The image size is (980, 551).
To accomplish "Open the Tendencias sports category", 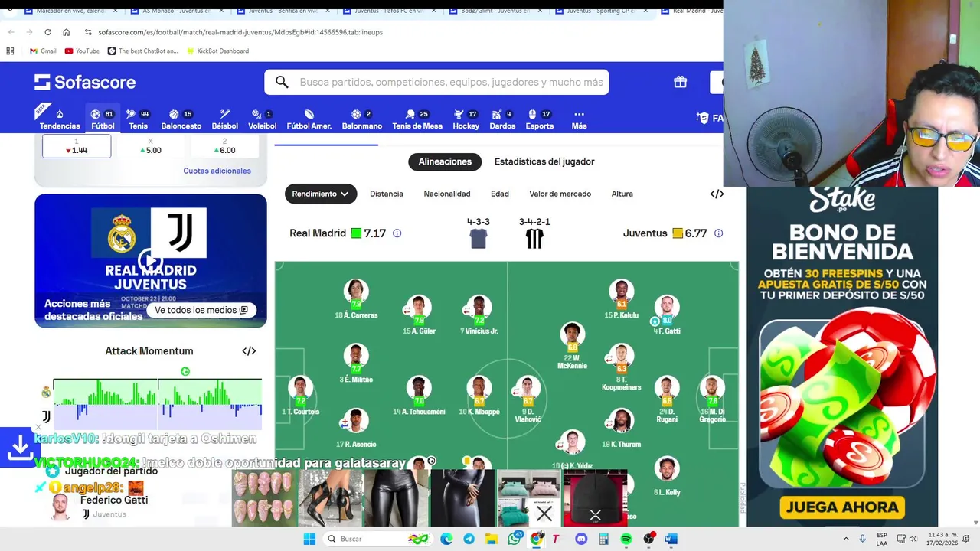I will click(59, 119).
